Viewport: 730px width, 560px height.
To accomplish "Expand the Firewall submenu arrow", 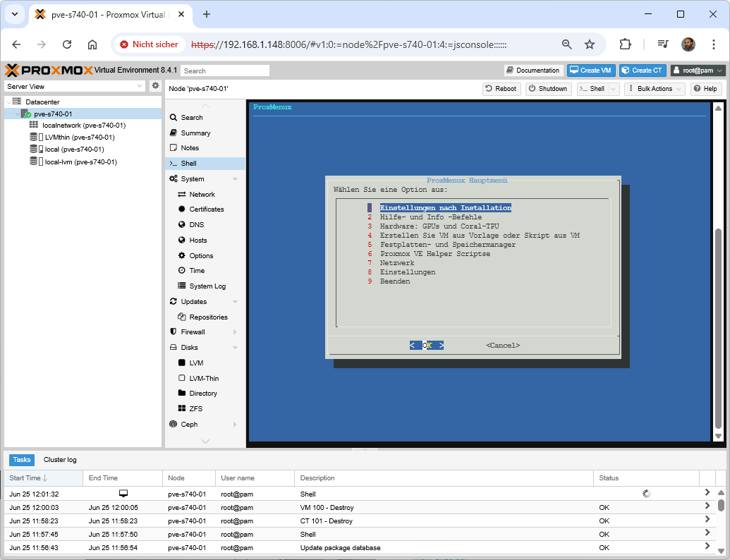I will click(x=235, y=332).
